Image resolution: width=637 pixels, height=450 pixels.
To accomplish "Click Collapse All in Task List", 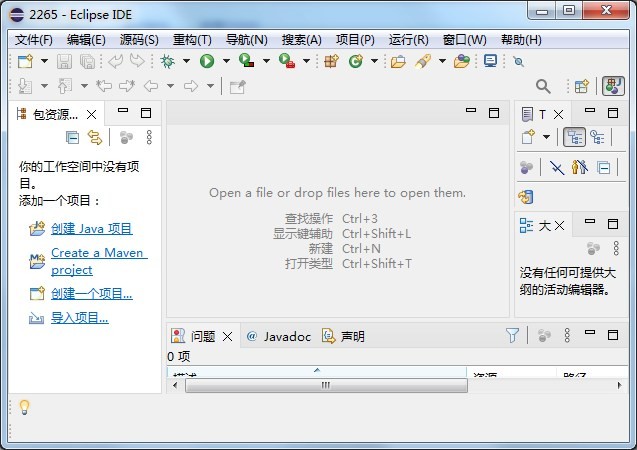I will (603, 167).
